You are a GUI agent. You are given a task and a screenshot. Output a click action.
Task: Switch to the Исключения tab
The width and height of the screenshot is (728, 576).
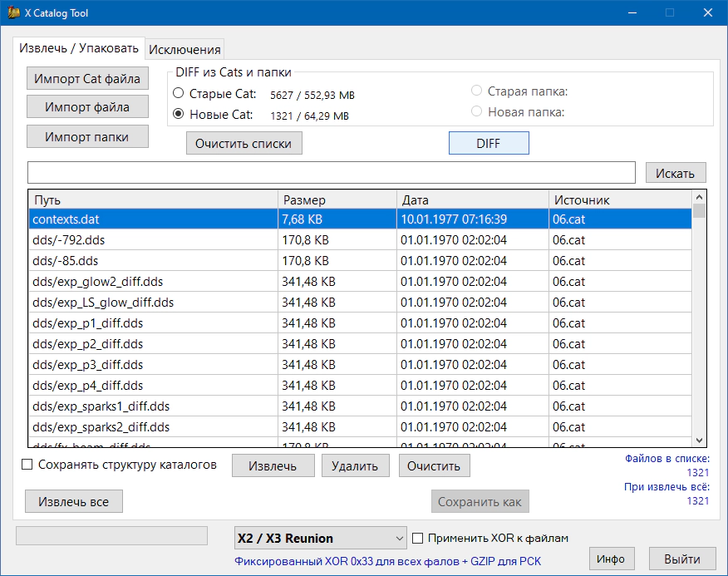184,49
